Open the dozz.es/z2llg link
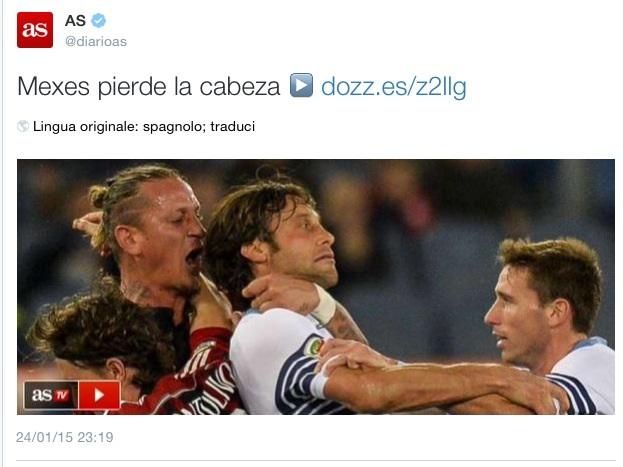The height and width of the screenshot is (467, 623). (394, 87)
